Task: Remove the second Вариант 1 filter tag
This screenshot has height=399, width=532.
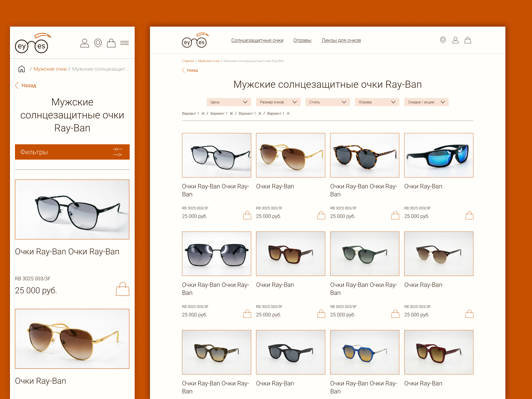Action: coord(231,113)
